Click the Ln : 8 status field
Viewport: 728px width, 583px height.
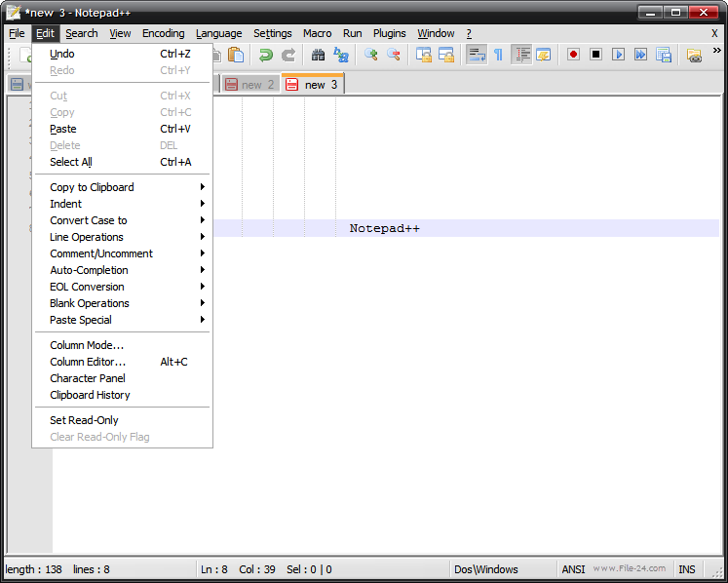pos(214,569)
